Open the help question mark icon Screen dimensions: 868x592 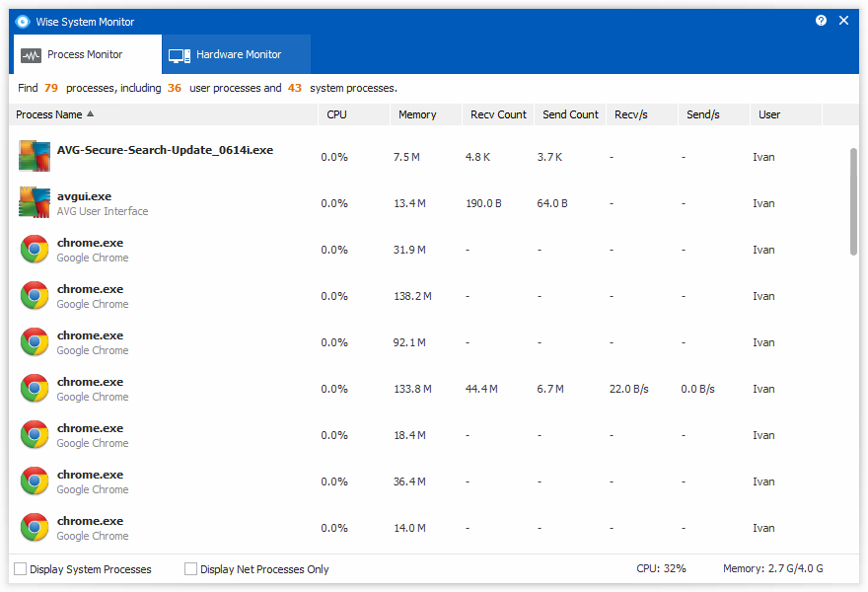click(x=821, y=21)
